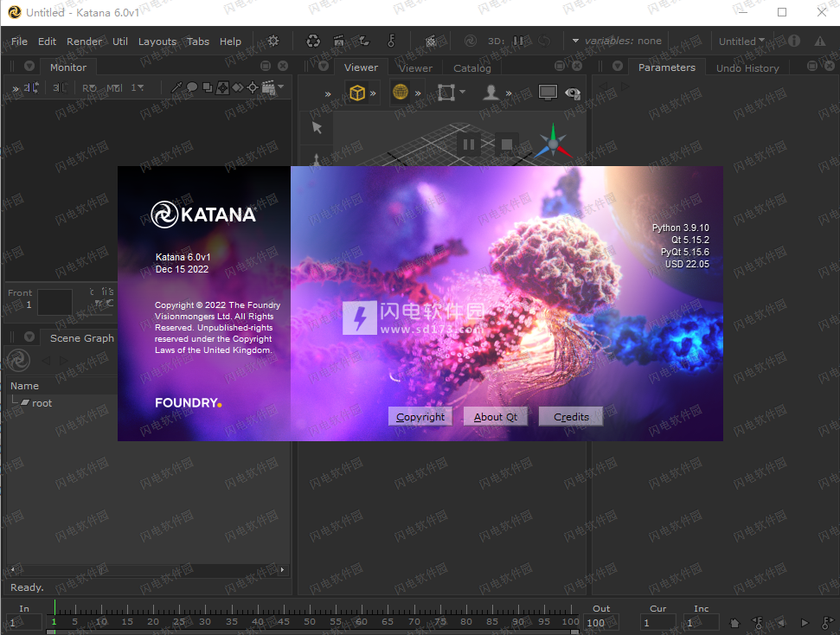Click frame 50 on the timeline ruler
This screenshot has height=635, width=840.
tap(310, 622)
